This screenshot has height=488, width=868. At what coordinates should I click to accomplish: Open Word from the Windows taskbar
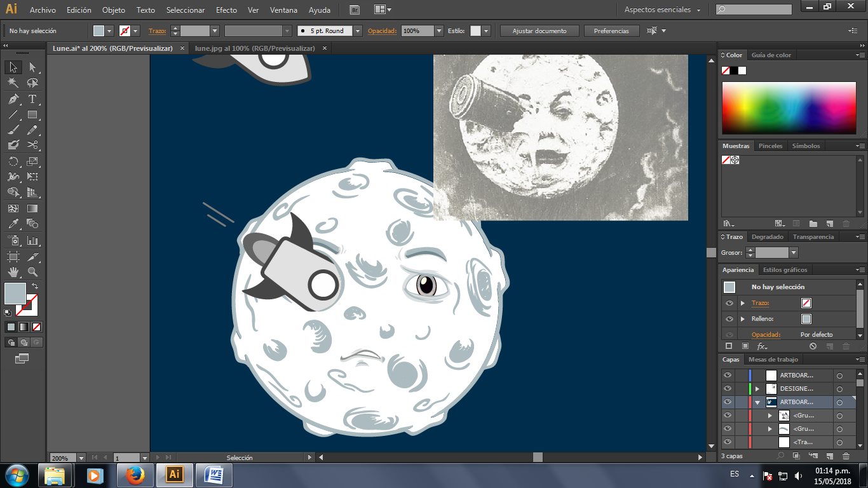[214, 475]
